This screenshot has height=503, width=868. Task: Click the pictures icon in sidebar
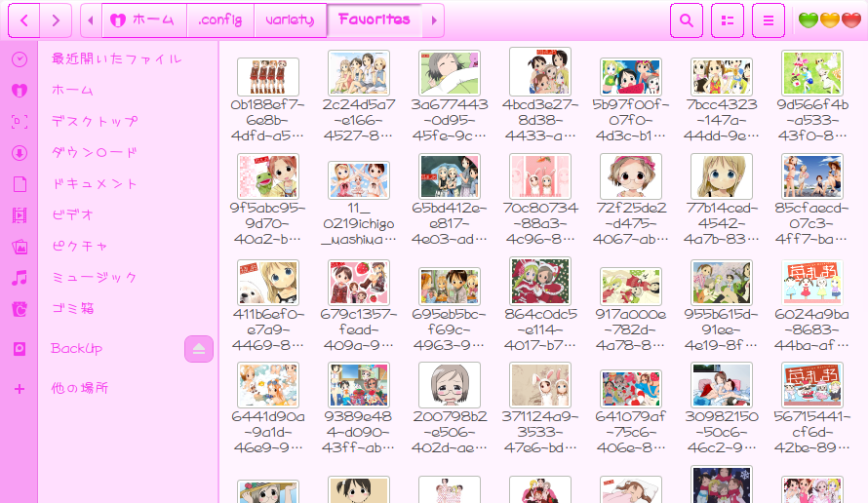[20, 247]
